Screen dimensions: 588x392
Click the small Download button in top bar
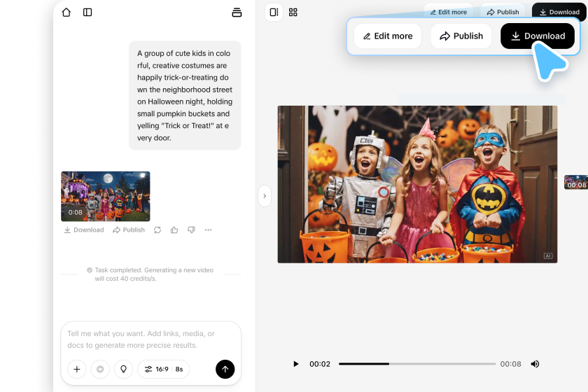pyautogui.click(x=559, y=12)
